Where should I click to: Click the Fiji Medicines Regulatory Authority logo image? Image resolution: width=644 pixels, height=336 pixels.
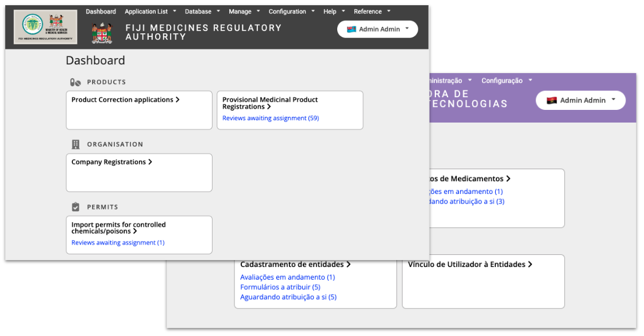[x=45, y=26]
